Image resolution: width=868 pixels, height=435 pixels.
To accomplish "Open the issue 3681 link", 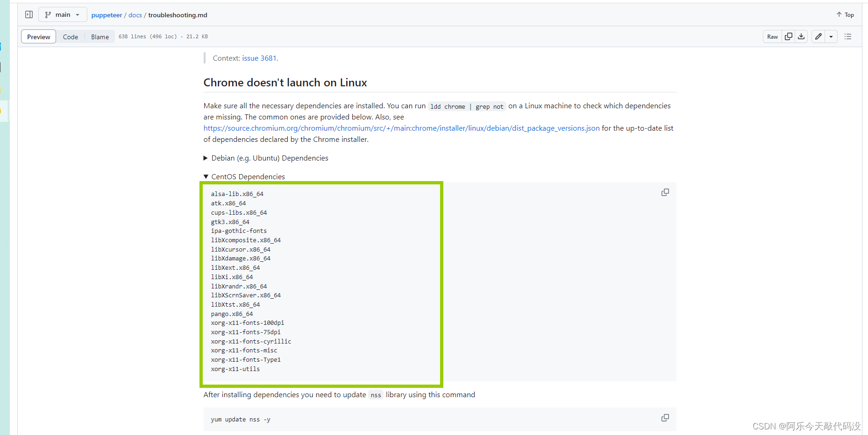I will (x=259, y=58).
